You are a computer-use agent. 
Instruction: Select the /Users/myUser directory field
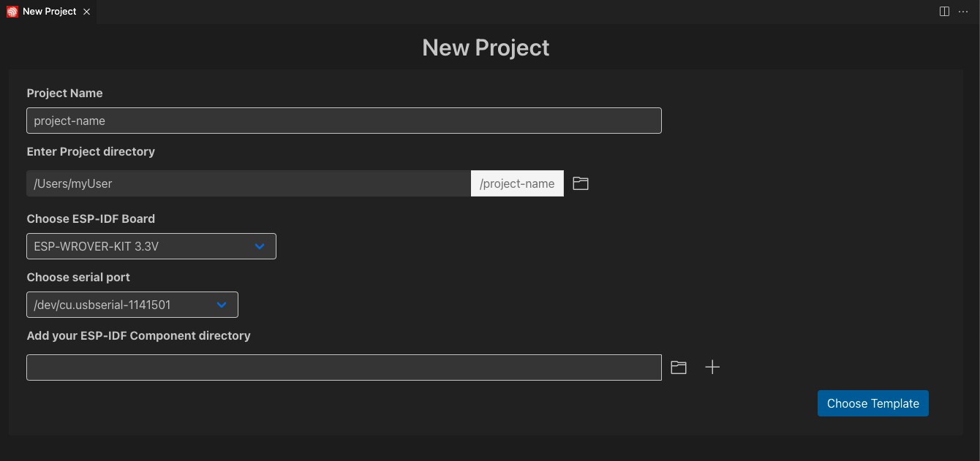coord(249,183)
